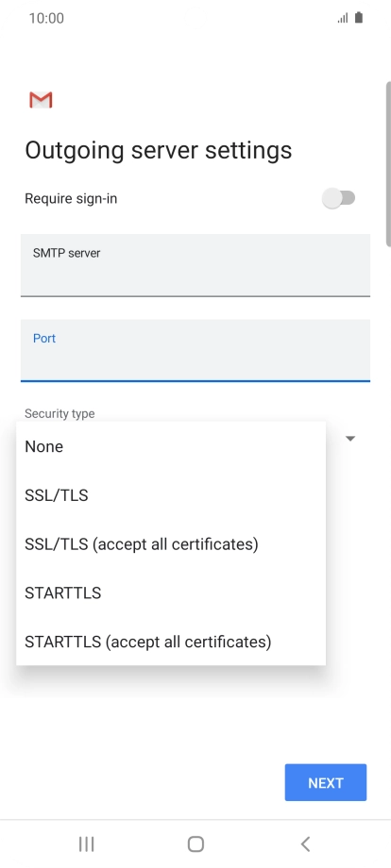The width and height of the screenshot is (391, 868).
Task: Go back using the navigation arrow
Action: (x=305, y=843)
